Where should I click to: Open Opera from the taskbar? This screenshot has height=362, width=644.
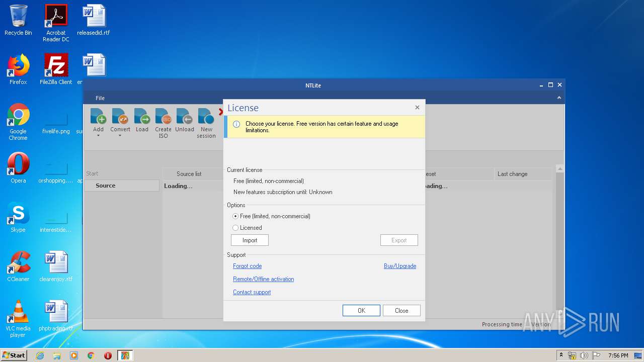click(x=108, y=355)
